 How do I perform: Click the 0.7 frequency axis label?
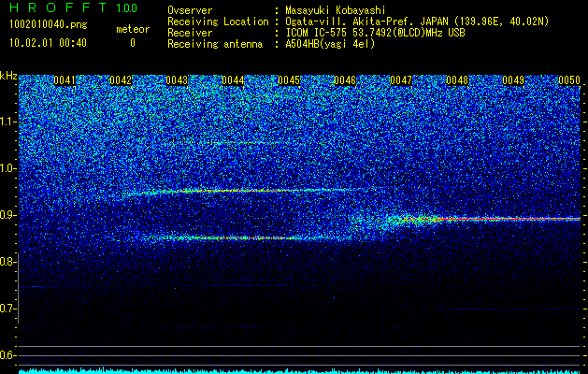click(7, 309)
